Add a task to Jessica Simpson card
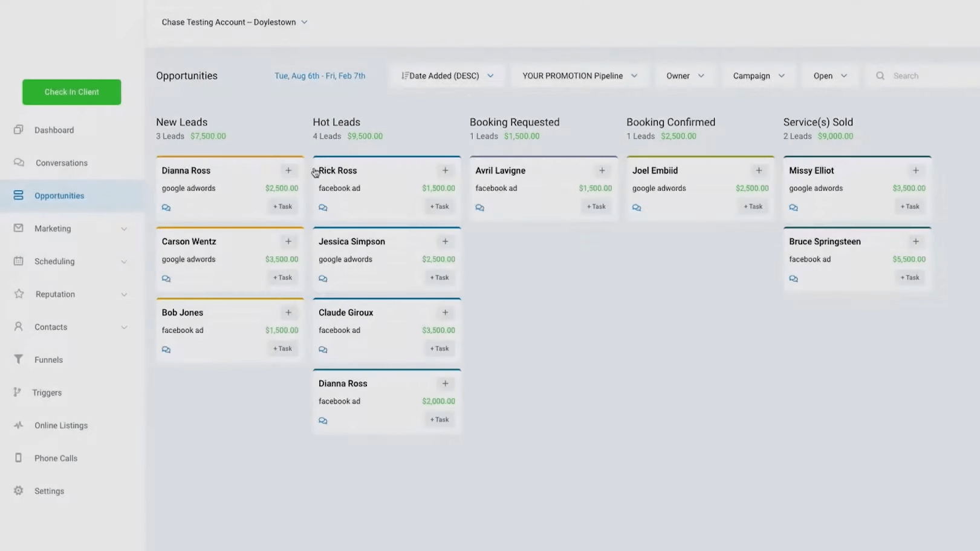Viewport: 980px width, 551px height. tap(440, 278)
